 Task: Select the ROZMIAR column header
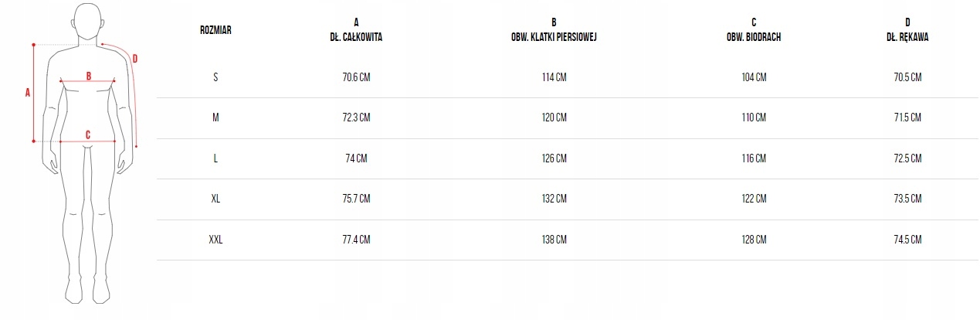tap(215, 30)
